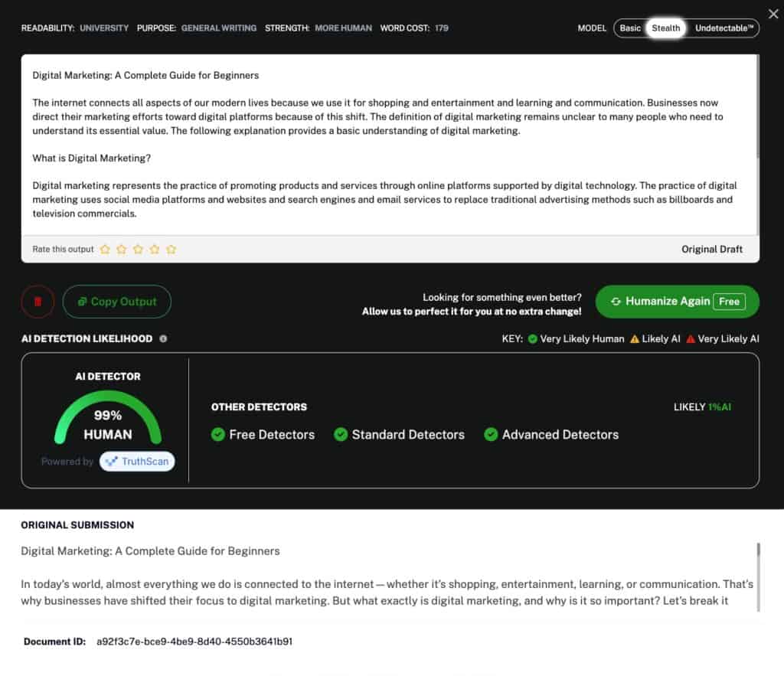Open the Strength More Human setting
The width and height of the screenshot is (784, 676).
pos(343,28)
